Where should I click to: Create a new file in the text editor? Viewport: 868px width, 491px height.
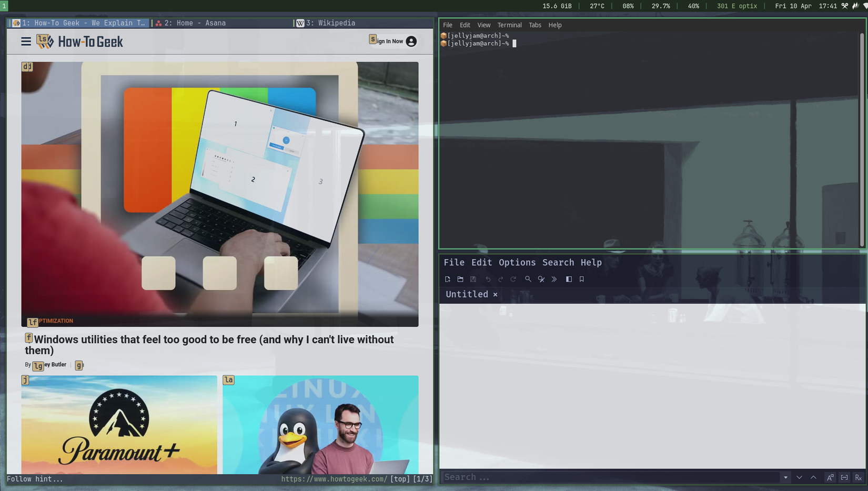pos(448,279)
